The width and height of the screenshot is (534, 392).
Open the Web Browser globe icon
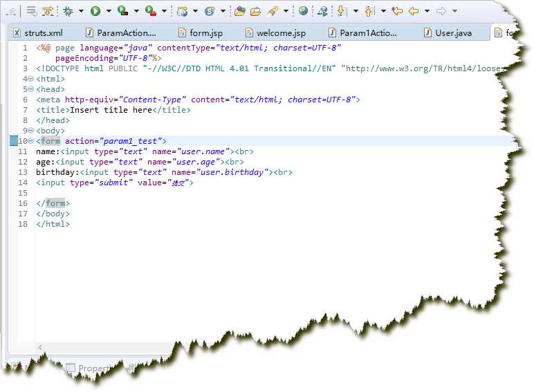[303, 11]
